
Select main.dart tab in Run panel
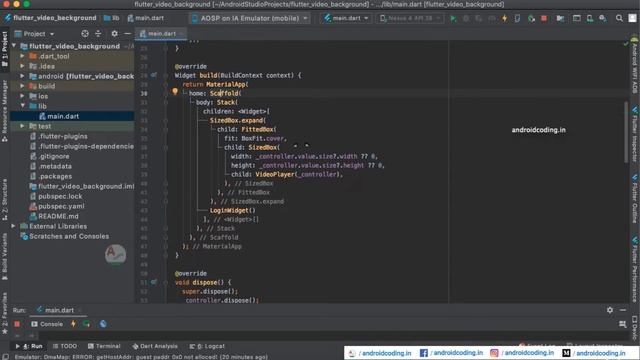(59, 310)
